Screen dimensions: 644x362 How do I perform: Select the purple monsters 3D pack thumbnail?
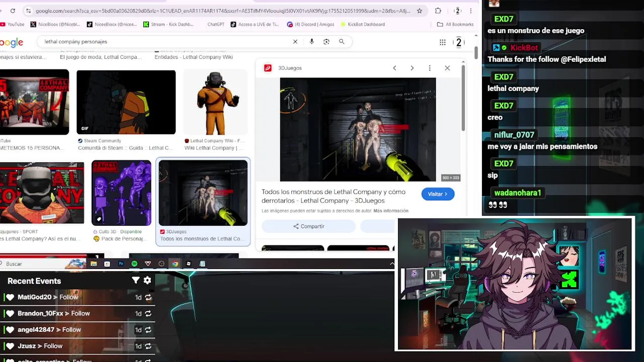(x=121, y=193)
